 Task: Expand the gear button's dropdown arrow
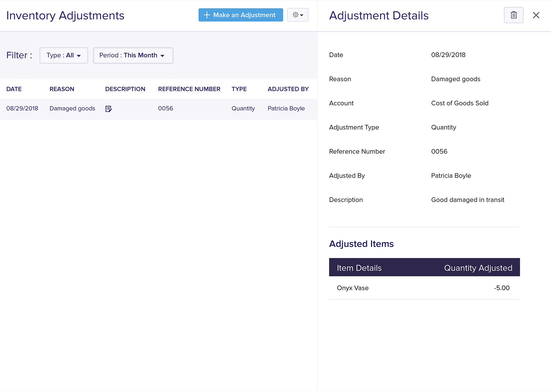point(301,15)
